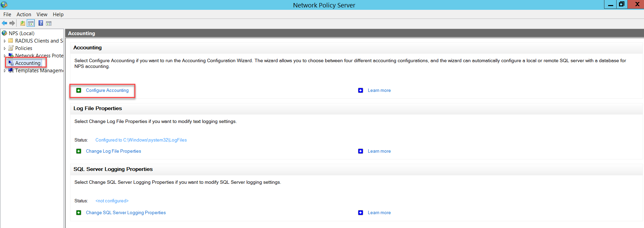Click green arrow beside Change SQL Server Logging Properties
Screen dimensions: 644x228
click(79, 212)
